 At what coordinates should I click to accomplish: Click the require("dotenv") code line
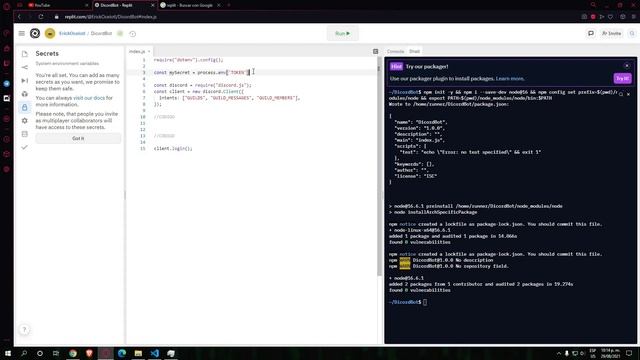pos(189,60)
